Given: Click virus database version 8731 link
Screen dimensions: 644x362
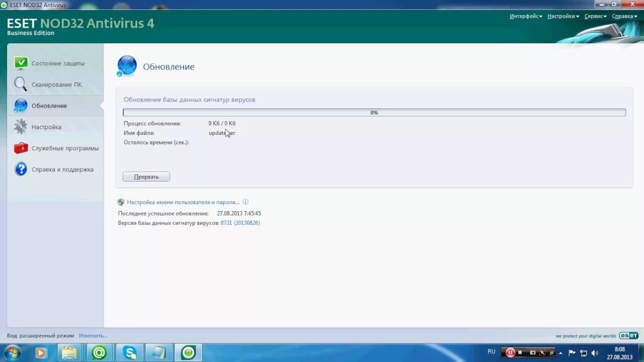Looking at the screenshot, I should [240, 223].
